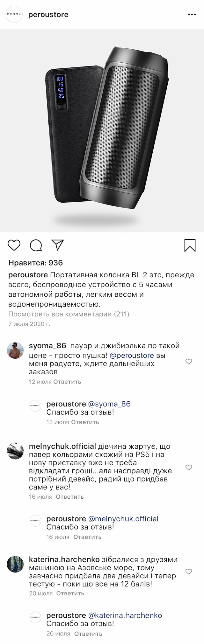The height and width of the screenshot is (644, 204).
Task: Open comments via speech bubble icon
Action: pyautogui.click(x=36, y=245)
